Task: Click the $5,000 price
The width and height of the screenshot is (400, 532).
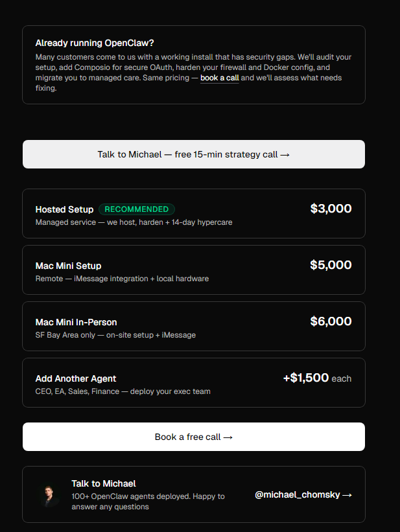Action: coord(331,265)
